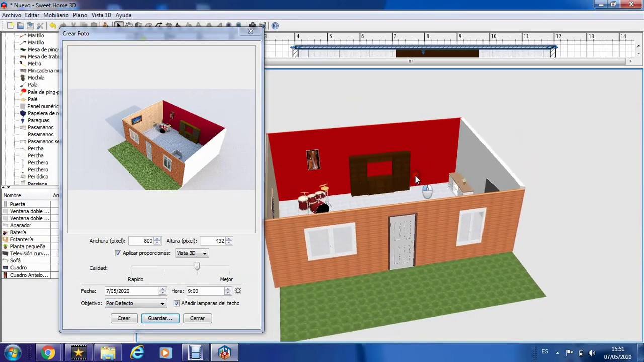Click the Crear button
This screenshot has height=362, width=644.
[124, 318]
